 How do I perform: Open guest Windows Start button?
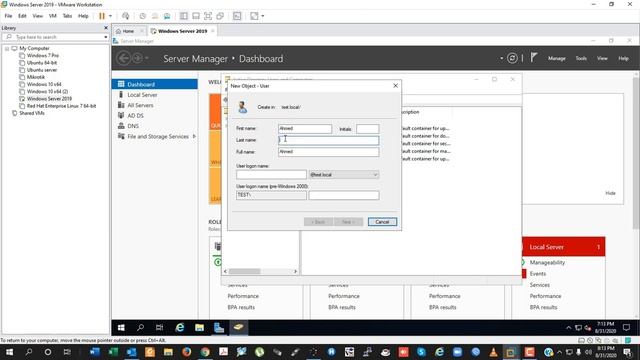(121, 327)
